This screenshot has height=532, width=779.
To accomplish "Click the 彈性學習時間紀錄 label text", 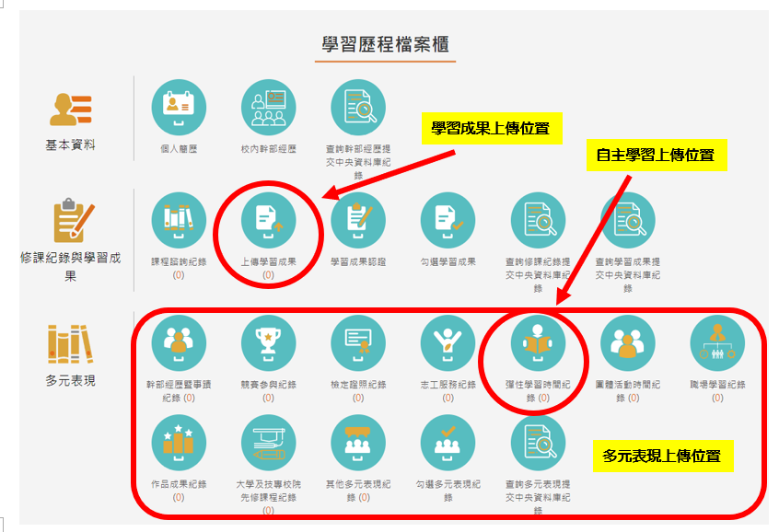I will (538, 391).
